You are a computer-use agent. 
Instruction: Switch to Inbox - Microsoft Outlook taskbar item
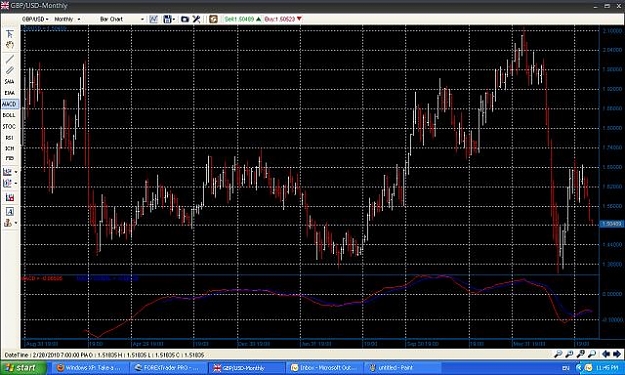325,368
